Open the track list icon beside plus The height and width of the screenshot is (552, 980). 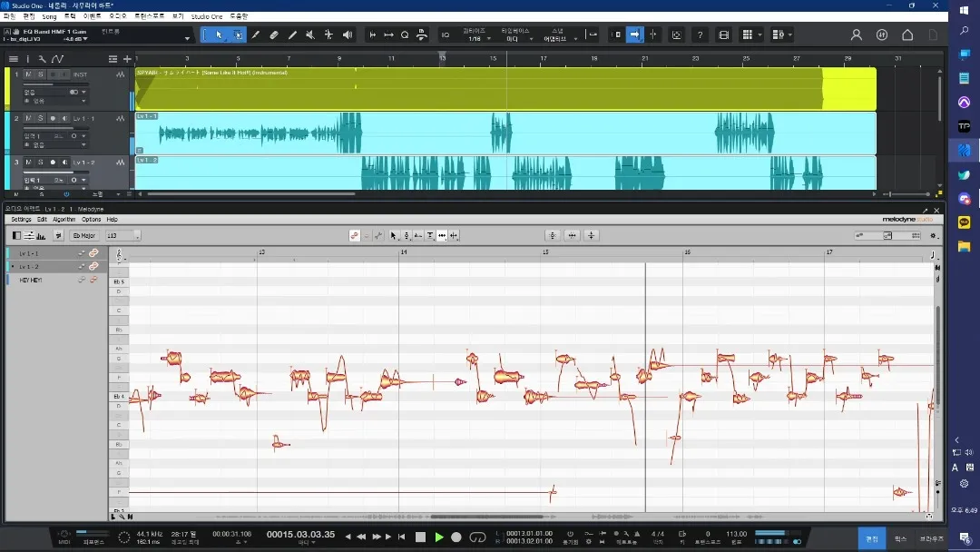[x=113, y=59]
